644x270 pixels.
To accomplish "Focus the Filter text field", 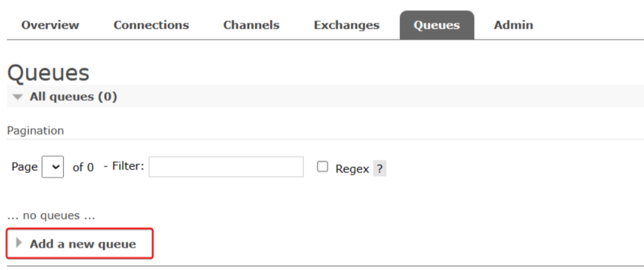I will click(x=226, y=167).
